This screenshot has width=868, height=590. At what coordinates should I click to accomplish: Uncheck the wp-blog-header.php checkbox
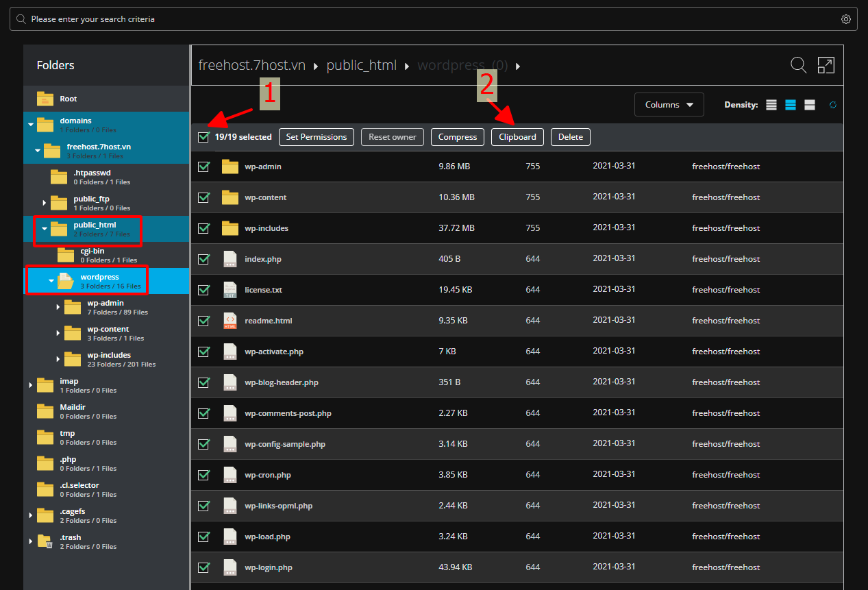(x=203, y=382)
